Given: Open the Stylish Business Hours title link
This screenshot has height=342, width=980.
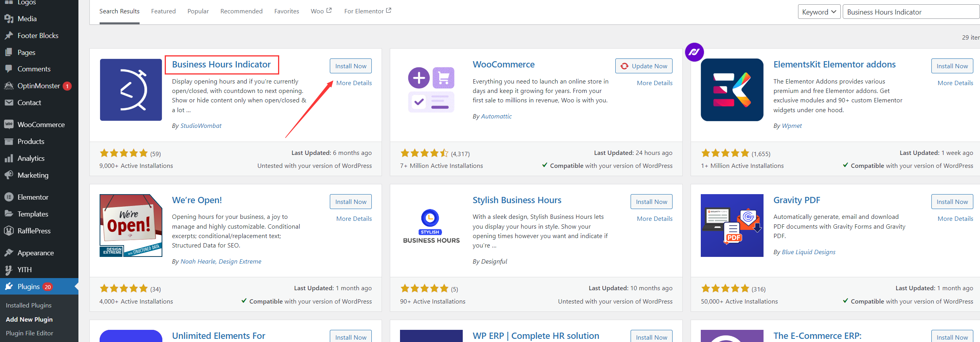Looking at the screenshot, I should 517,200.
